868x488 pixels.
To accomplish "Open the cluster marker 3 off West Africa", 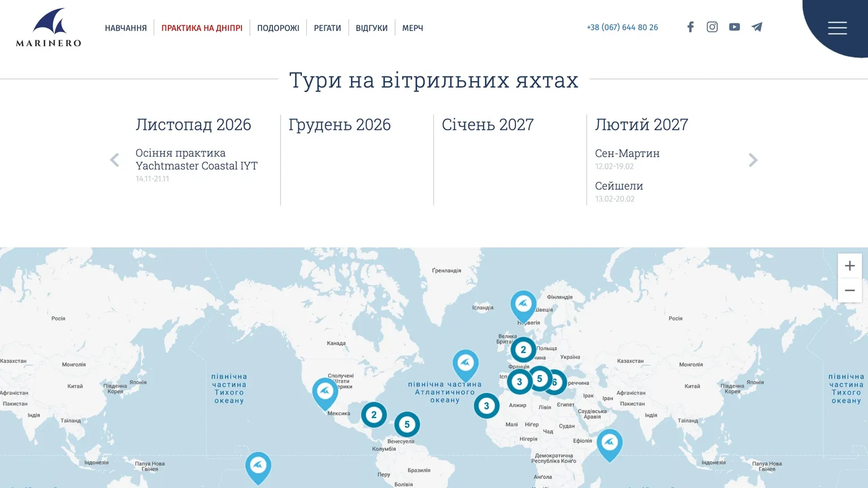I will (x=487, y=406).
